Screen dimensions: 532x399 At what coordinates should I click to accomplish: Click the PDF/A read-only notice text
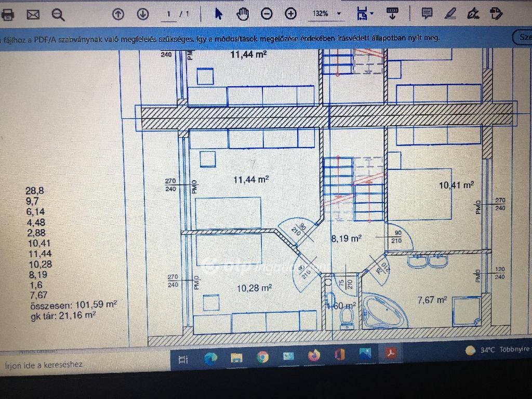click(220, 38)
